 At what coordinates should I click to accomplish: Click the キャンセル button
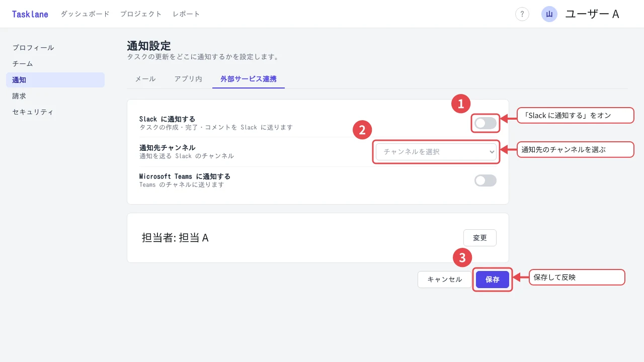coord(445,280)
